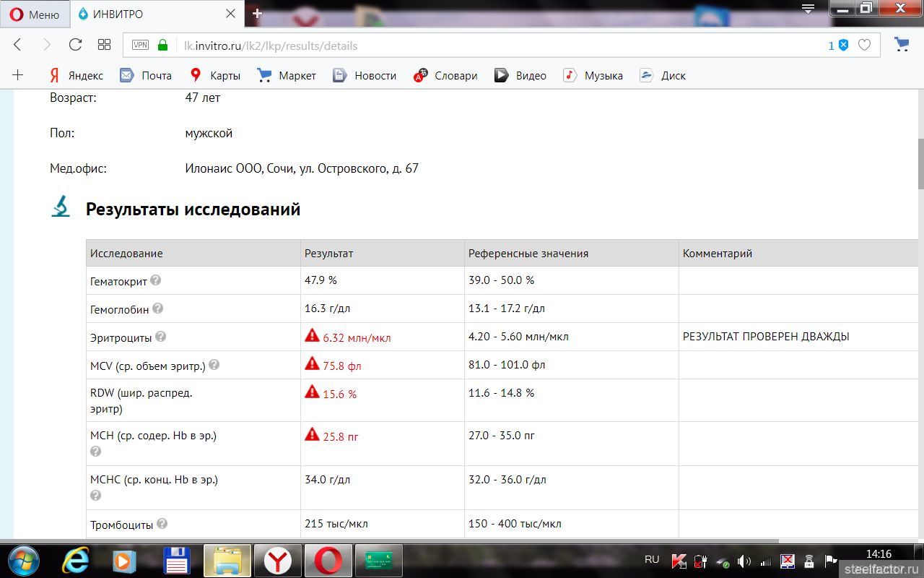This screenshot has height=578, width=924.
Task: Show help for MCV row
Action: coord(214,365)
